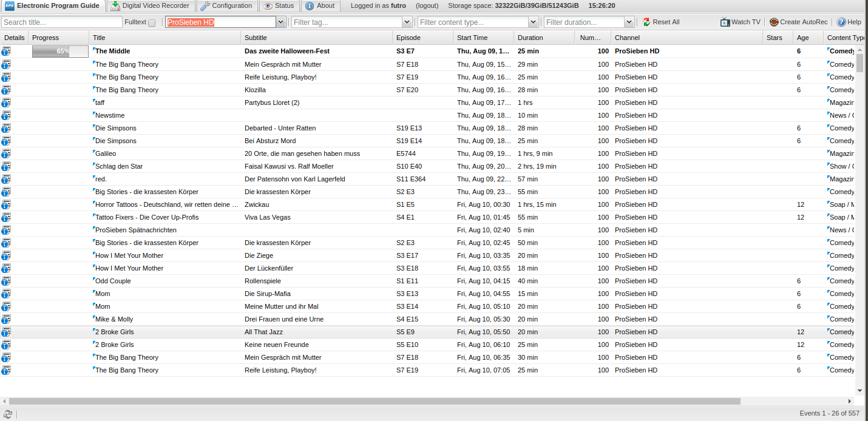Viewport: 868px width, 421px height.
Task: Click Create AutoRec button
Action: tap(799, 22)
